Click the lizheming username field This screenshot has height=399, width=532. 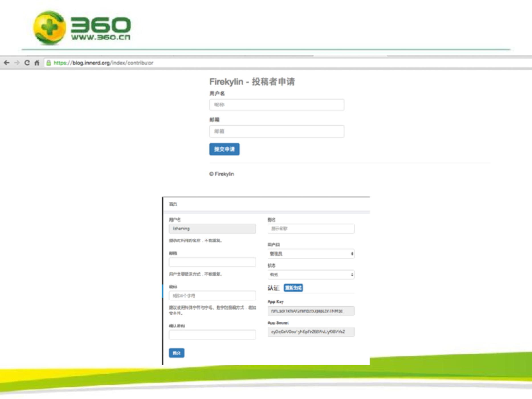click(212, 229)
